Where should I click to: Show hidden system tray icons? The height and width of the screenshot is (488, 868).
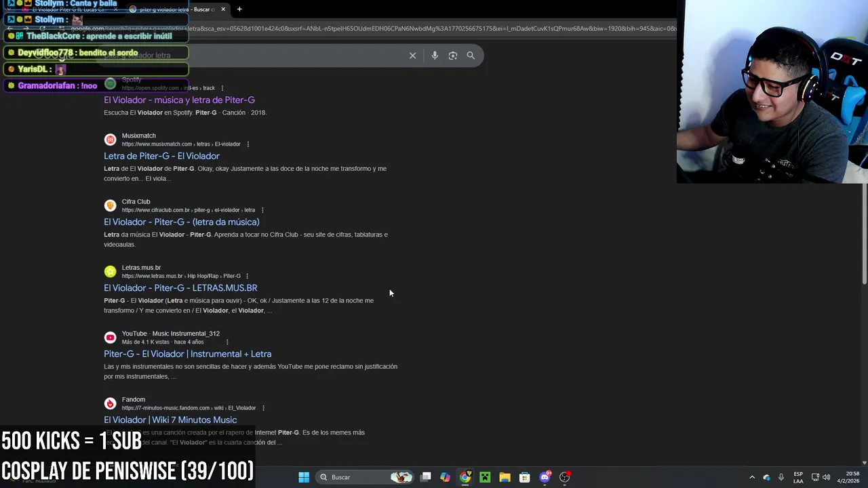pos(752,477)
